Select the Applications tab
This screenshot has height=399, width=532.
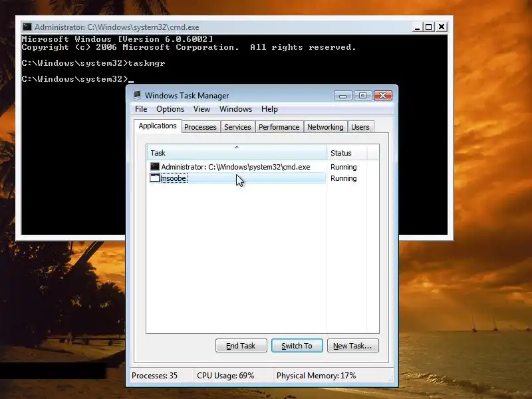158,126
